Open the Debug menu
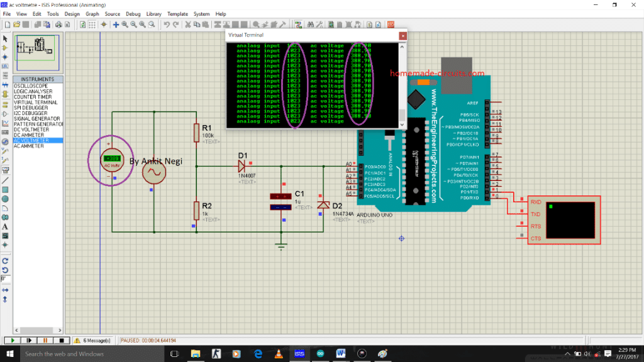Image resolution: width=644 pixels, height=362 pixels. (133, 13)
